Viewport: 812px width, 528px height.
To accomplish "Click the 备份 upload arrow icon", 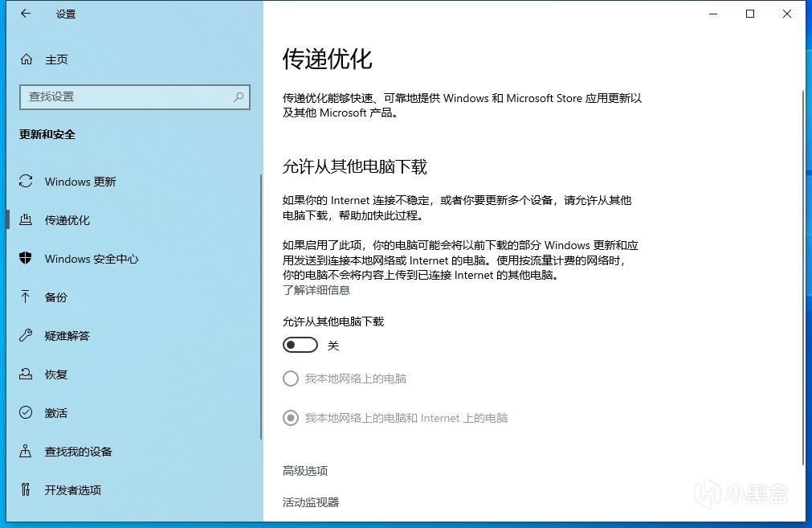I will click(x=26, y=297).
